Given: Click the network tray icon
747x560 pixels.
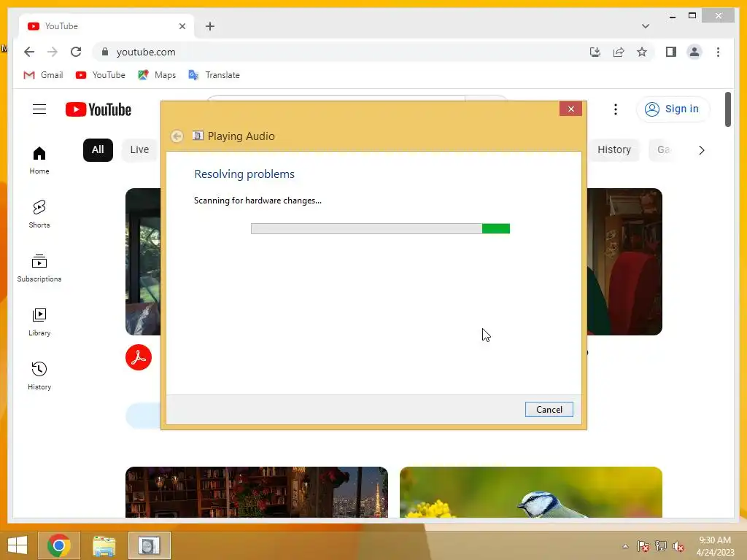Looking at the screenshot, I should coord(661,546).
